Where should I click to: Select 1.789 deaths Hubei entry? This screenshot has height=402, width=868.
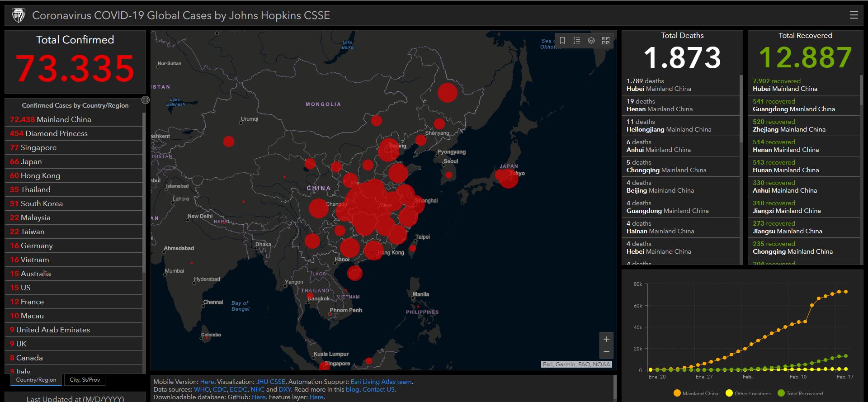(x=681, y=85)
